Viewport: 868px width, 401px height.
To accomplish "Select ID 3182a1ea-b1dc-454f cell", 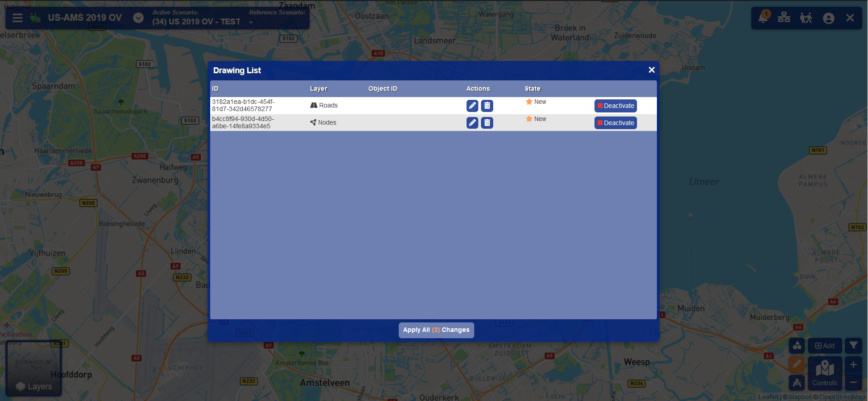I will tap(243, 105).
